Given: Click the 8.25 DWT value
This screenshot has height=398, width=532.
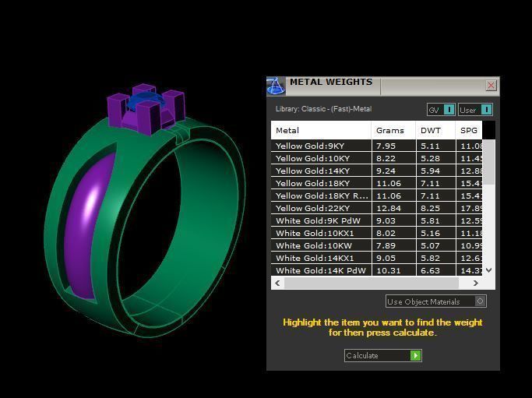Looking at the screenshot, I should pyautogui.click(x=430, y=208).
